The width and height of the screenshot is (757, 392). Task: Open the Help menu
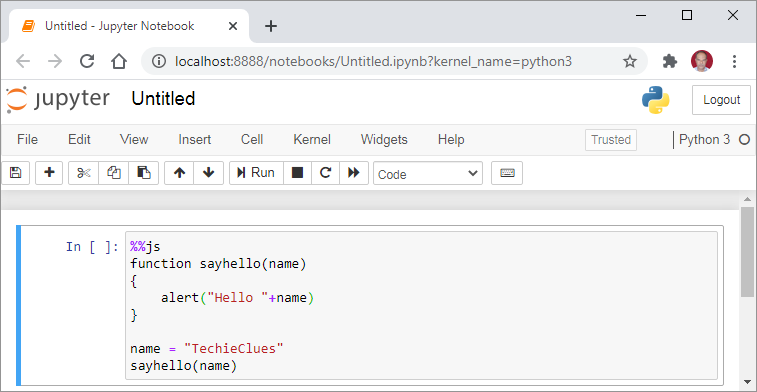451,140
